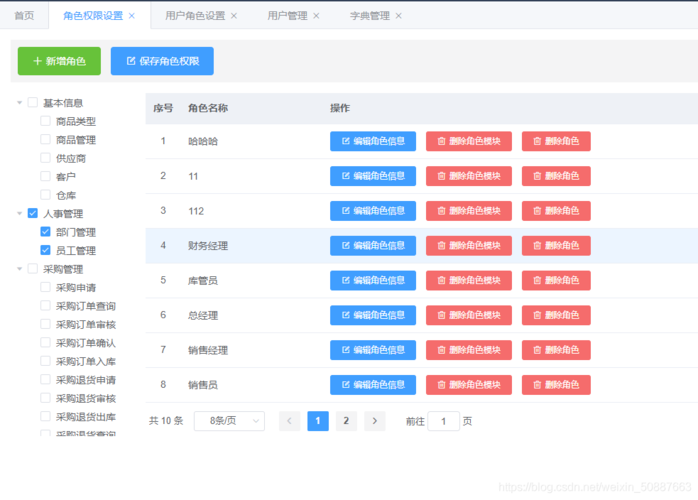This screenshot has width=698, height=500.
Task: Edit role info for 财务经理
Action: (x=373, y=246)
